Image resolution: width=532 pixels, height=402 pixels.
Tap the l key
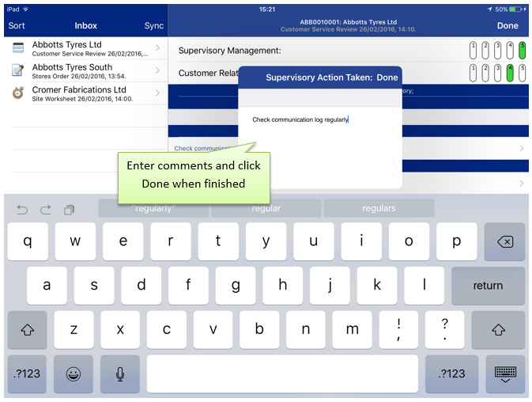pos(424,286)
